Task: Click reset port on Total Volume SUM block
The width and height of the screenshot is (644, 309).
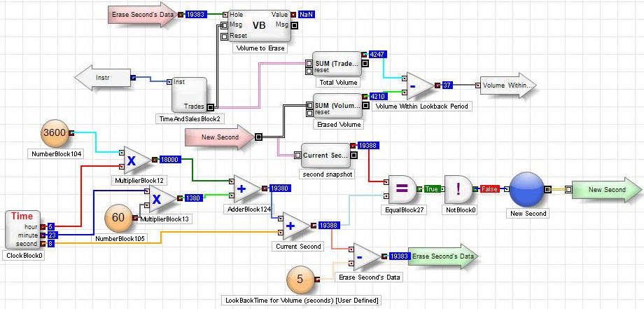Action: click(309, 70)
